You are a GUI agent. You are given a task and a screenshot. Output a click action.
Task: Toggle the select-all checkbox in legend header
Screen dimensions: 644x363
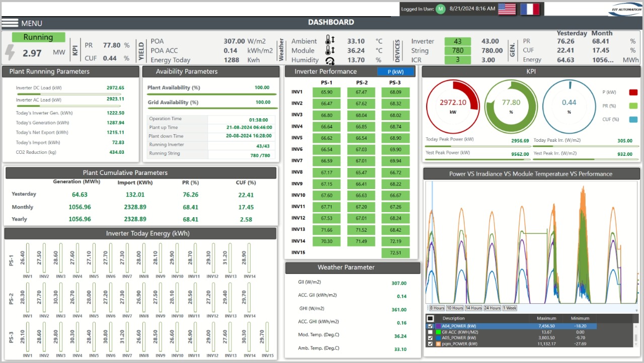(430, 318)
